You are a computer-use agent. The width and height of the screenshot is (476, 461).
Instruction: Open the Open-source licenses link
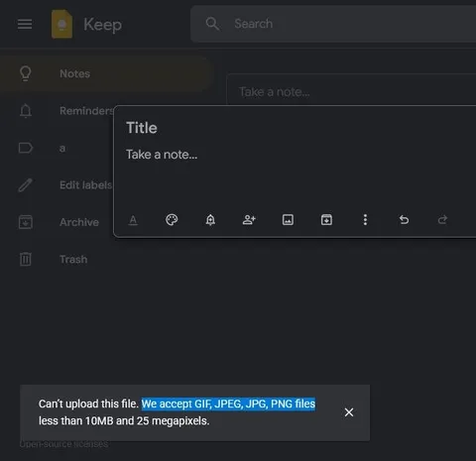tap(63, 444)
